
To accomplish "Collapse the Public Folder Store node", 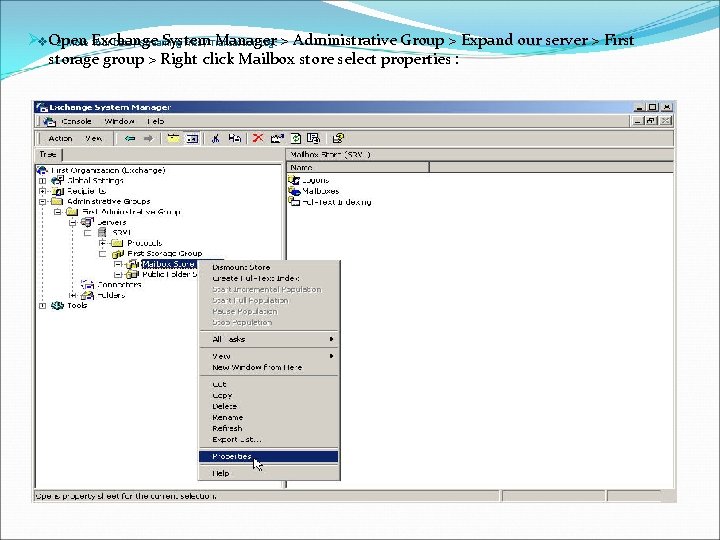I will 118,275.
